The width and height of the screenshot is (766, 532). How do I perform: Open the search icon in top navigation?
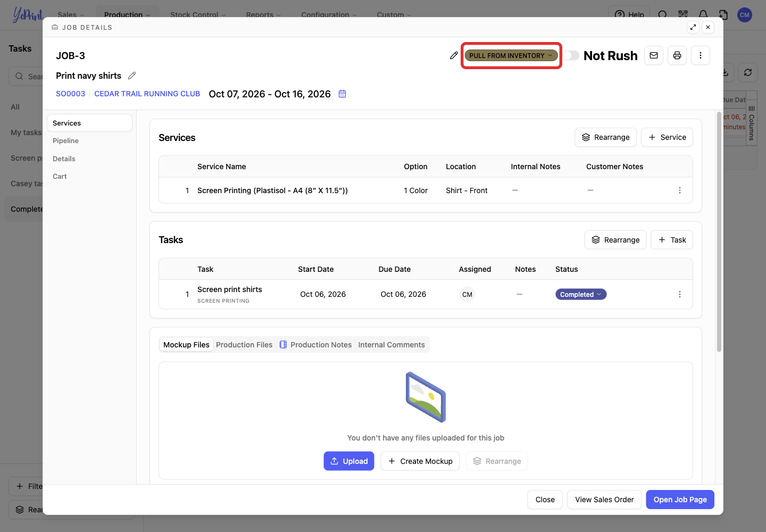pos(662,15)
